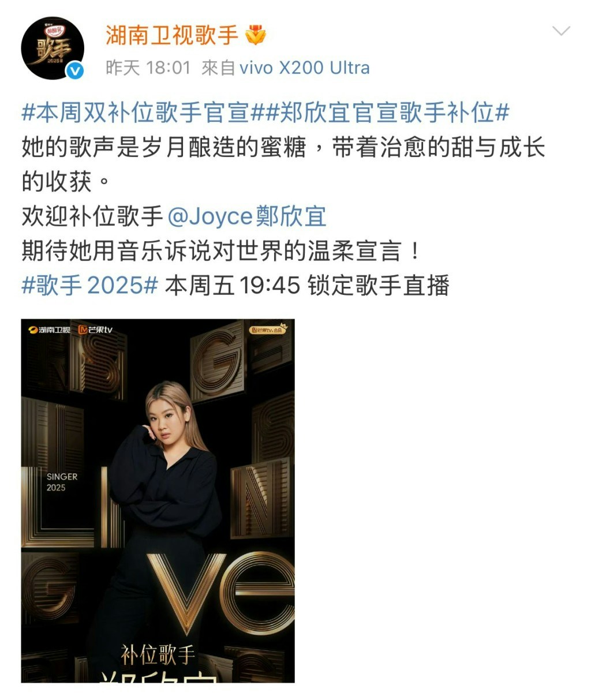Click the 昨天 18:01 post timestamp
This screenshot has height=700, width=591.
click(148, 68)
